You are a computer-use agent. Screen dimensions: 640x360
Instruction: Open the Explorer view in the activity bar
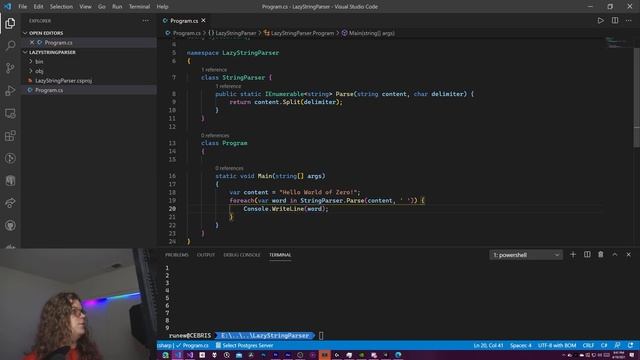(x=10, y=23)
